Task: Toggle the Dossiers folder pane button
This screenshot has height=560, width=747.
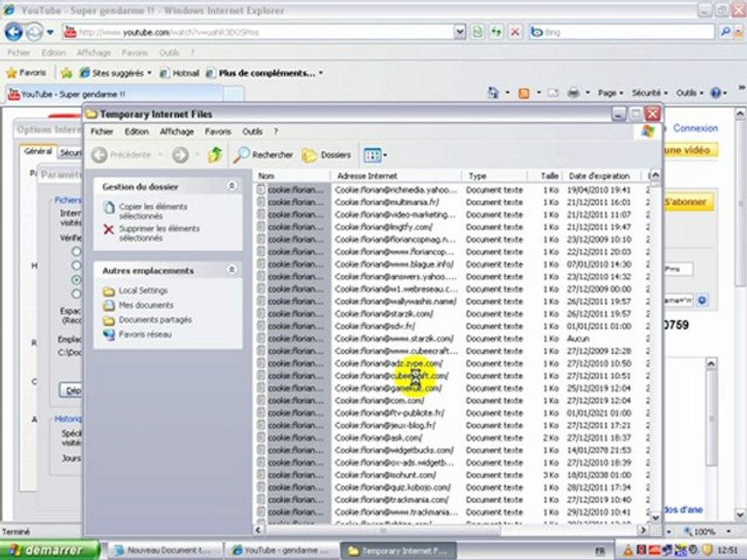Action: click(327, 155)
